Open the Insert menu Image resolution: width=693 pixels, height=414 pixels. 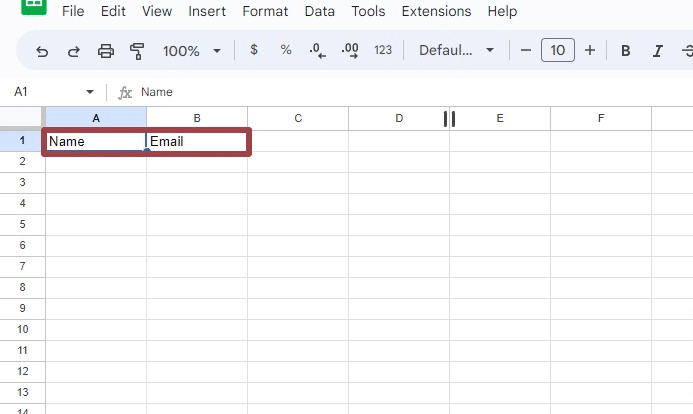coord(207,11)
